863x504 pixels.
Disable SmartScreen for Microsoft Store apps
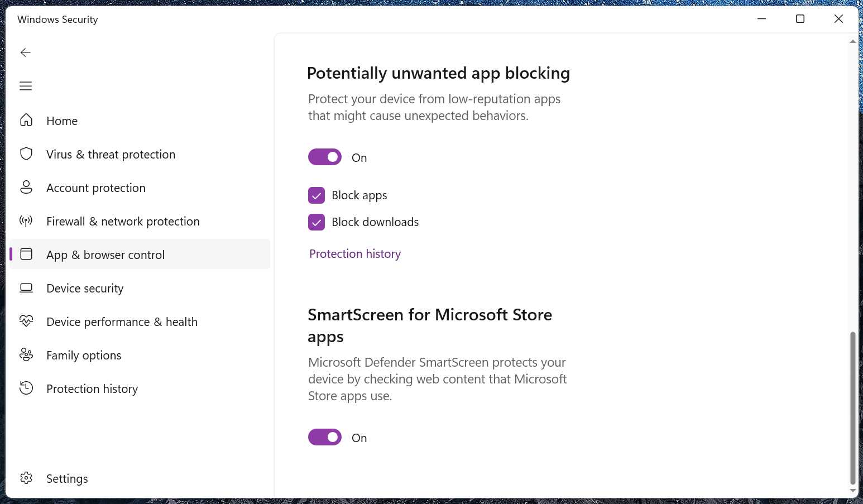(x=325, y=437)
